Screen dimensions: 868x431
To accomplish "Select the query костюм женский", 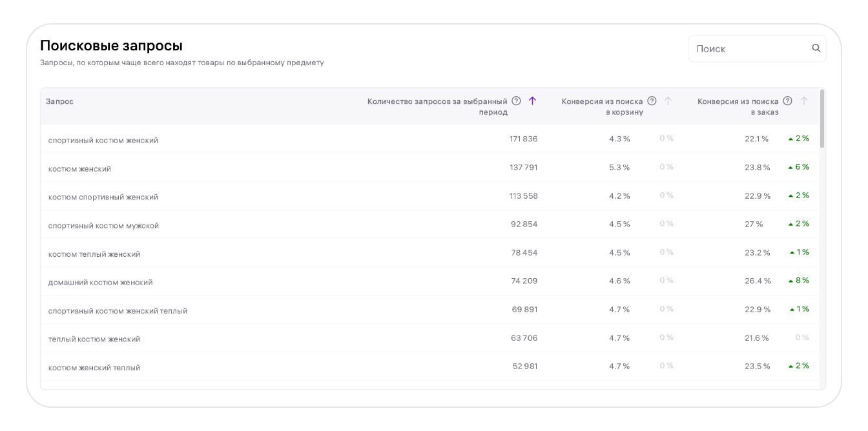I will 79,168.
